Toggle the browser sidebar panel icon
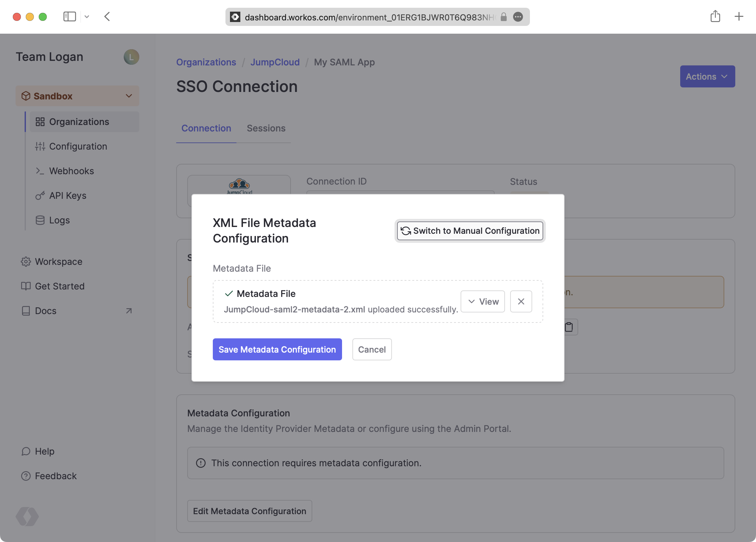This screenshot has height=542, width=756. click(x=69, y=17)
